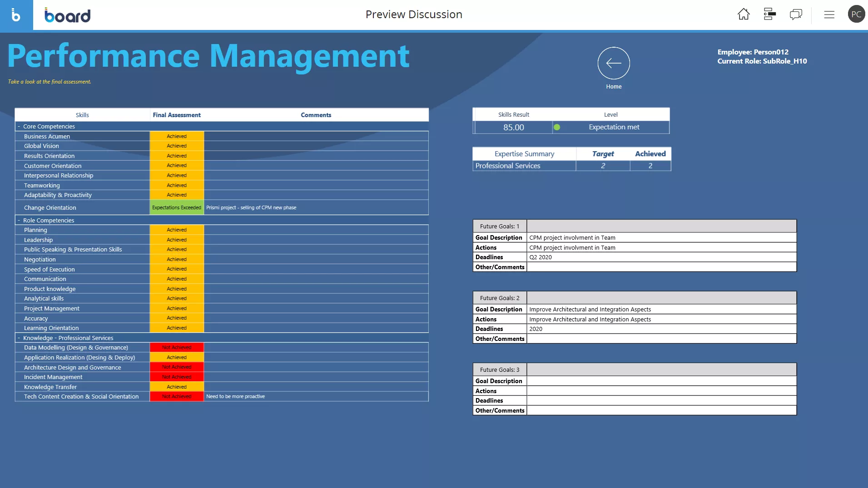The width and height of the screenshot is (868, 488).
Task: Go to the Home screen icon
Action: pos(744,15)
